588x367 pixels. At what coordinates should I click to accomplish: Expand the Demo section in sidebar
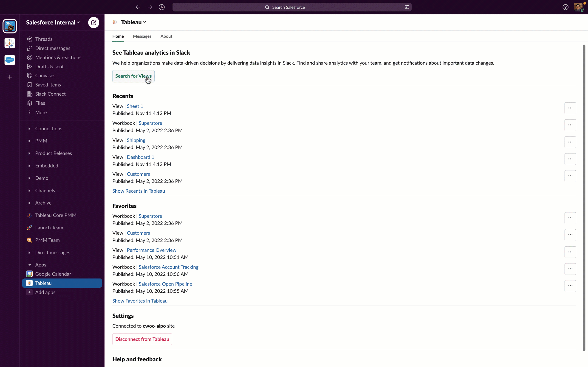click(x=29, y=178)
